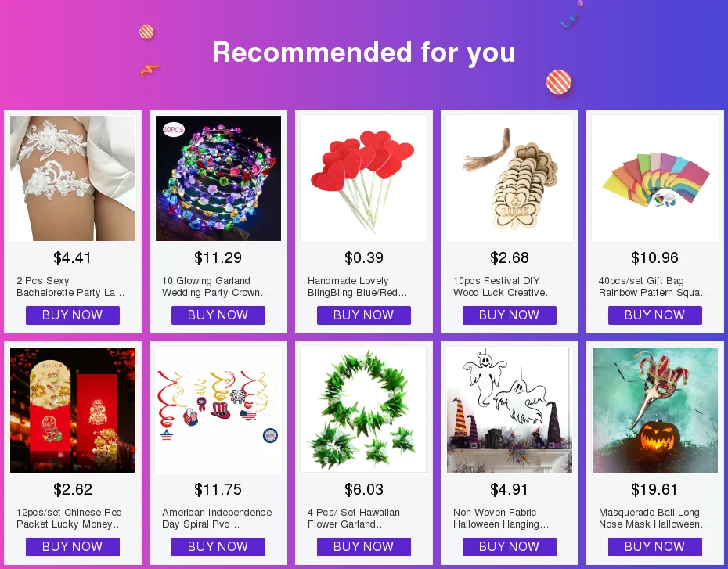
Task: Click Buy Now under the $6.03 Hawaiian garland
Action: (363, 547)
